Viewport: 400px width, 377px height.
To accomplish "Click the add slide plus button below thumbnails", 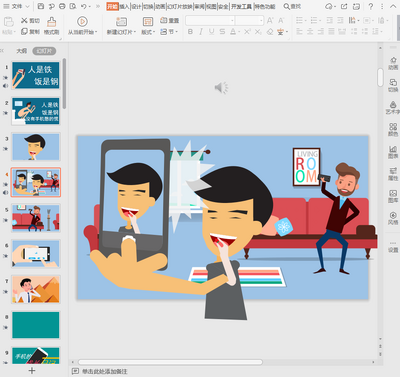I will 32,371.
